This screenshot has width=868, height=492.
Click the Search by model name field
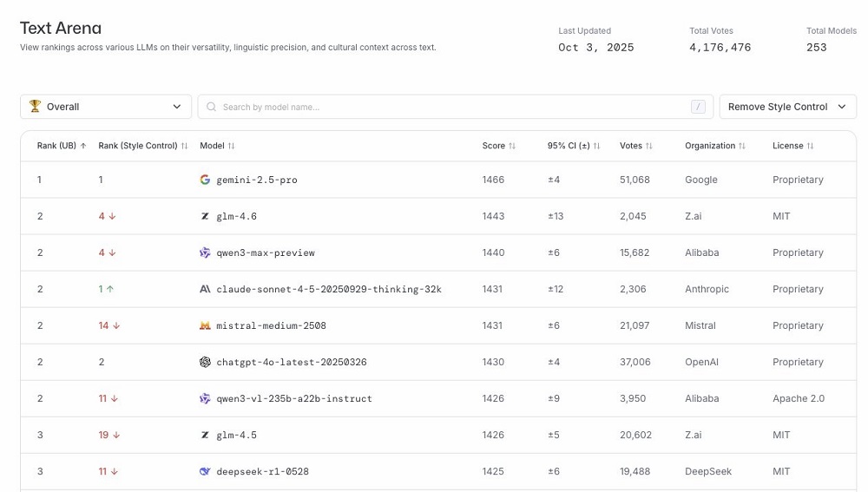(x=451, y=107)
